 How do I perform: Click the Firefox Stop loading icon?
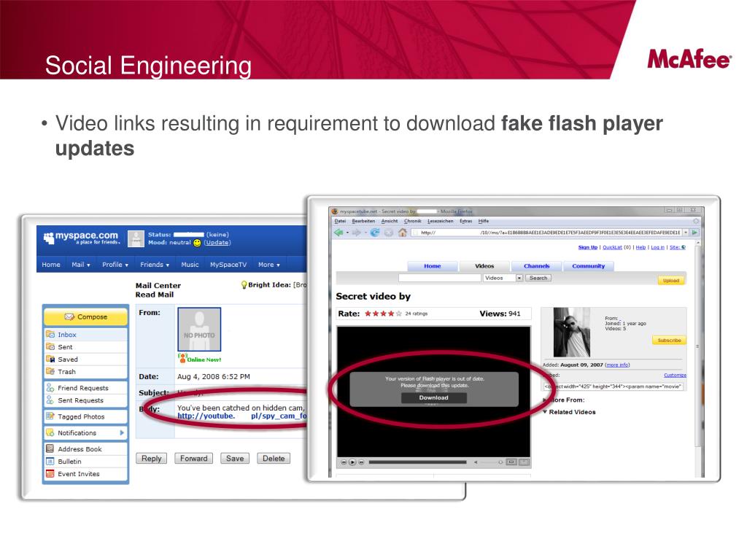point(389,233)
